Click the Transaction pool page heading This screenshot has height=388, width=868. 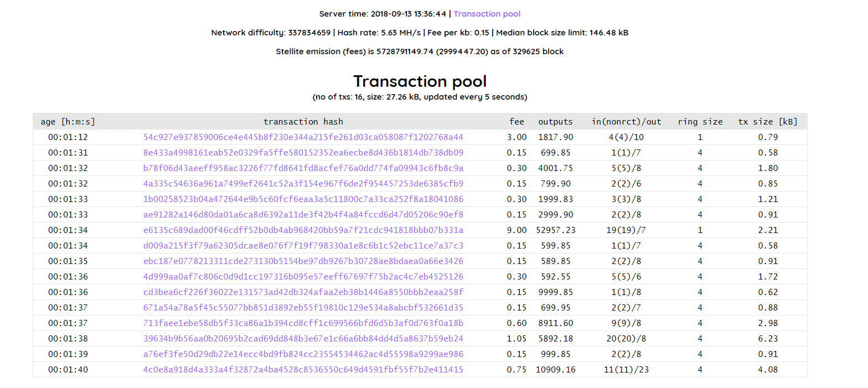(x=420, y=81)
